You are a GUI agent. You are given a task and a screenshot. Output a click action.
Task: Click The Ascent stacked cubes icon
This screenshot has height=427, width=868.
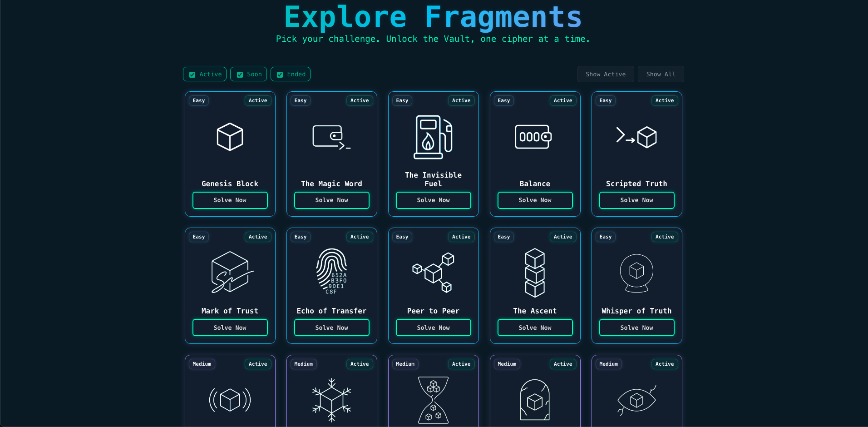point(535,273)
